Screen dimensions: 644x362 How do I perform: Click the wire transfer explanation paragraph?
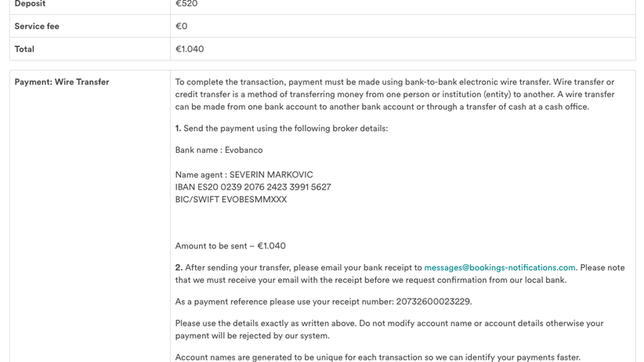pyautogui.click(x=394, y=94)
